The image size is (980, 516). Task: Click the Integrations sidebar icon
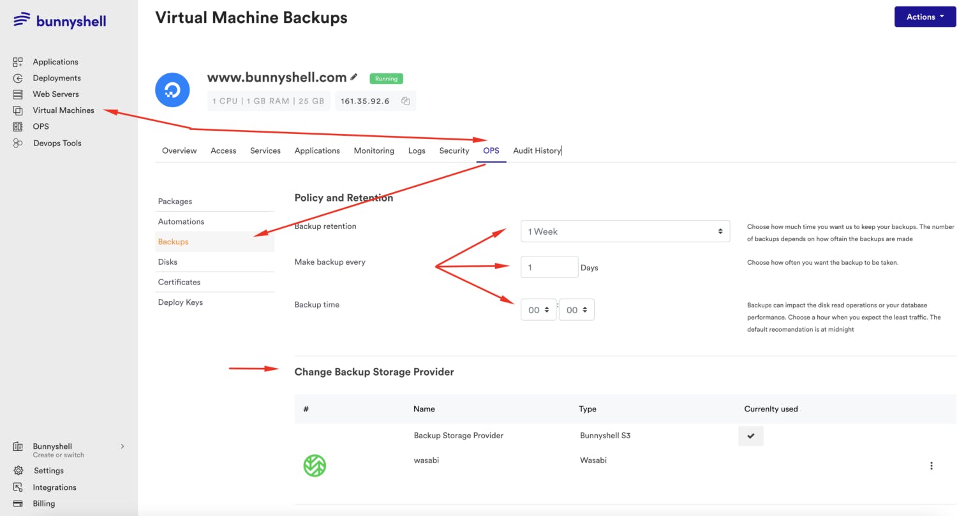coord(18,487)
